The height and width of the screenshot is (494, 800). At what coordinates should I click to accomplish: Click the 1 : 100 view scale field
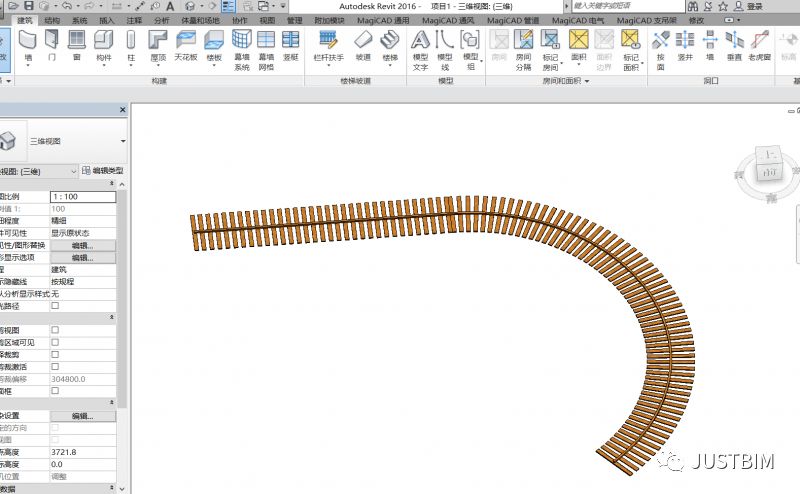point(83,196)
